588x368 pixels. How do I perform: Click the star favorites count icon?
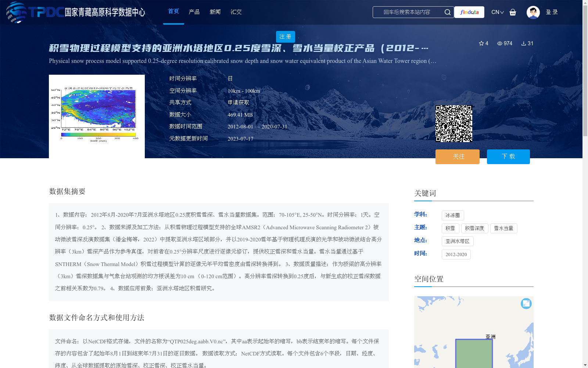click(481, 43)
